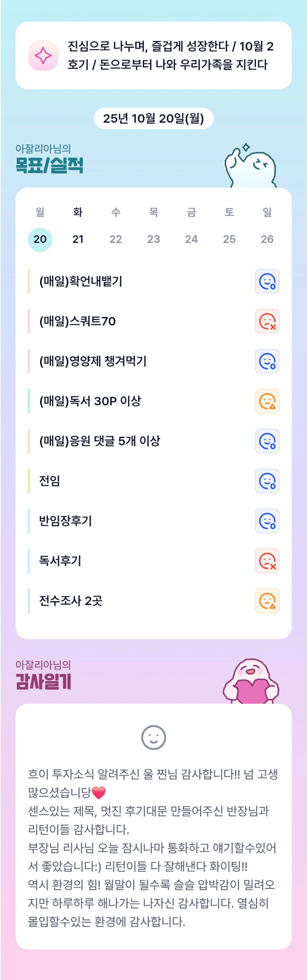
Task: Click blue face icon for (매일)응원 댓글 5개 이상
Action: coord(267,441)
